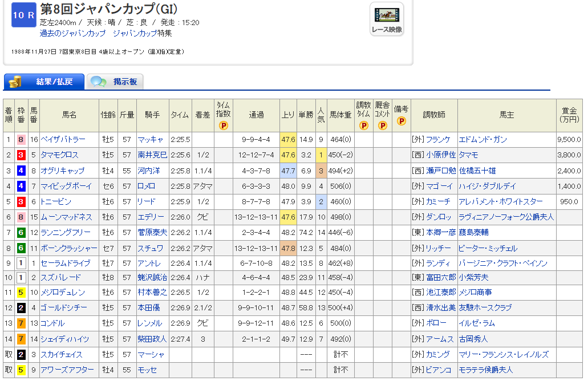Open the レース映像 race video icon
Image resolution: width=588 pixels, height=385 pixels.
[x=387, y=19]
